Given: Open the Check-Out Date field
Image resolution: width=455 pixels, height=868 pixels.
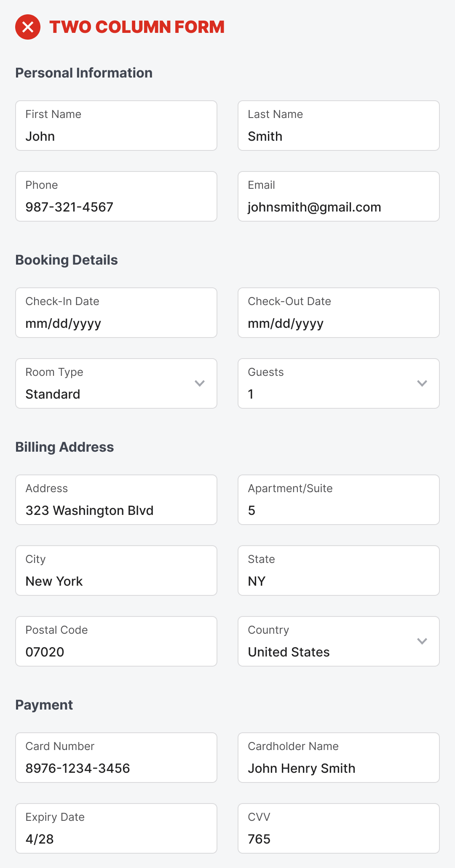Looking at the screenshot, I should (339, 313).
